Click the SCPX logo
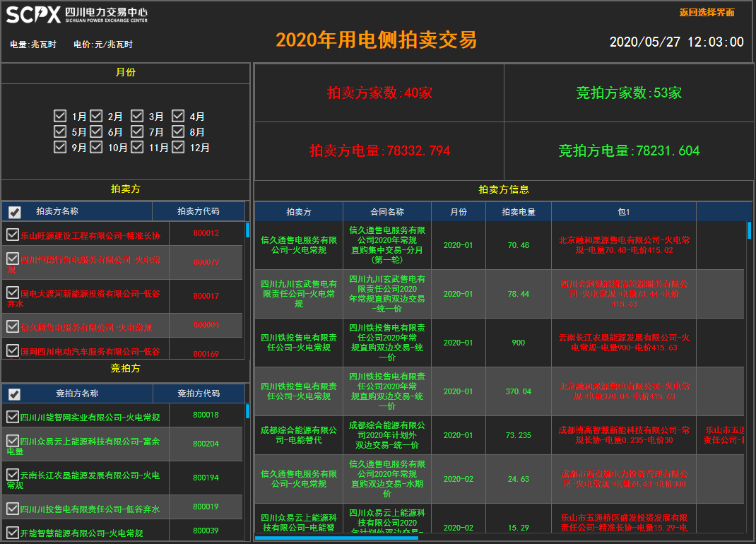756x544 pixels. [77, 15]
